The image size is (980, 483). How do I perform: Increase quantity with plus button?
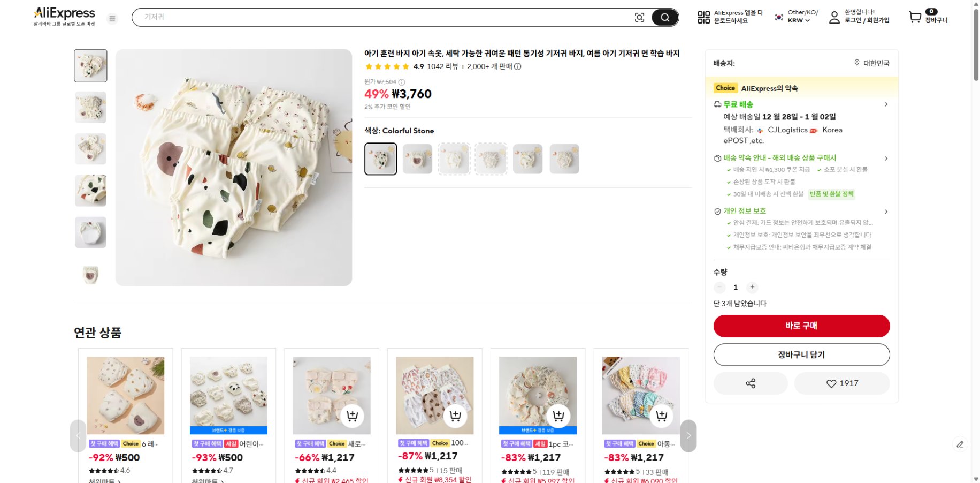point(752,287)
